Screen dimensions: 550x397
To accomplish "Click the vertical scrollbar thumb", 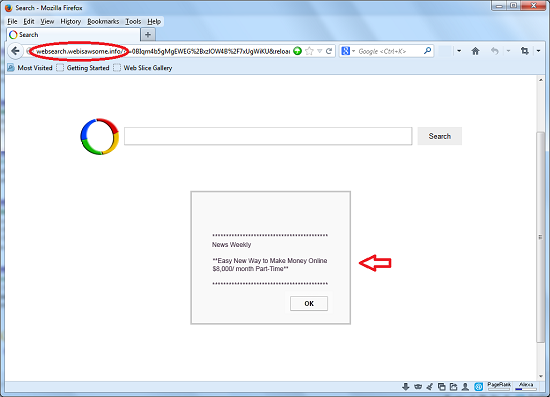I will click(x=541, y=237).
